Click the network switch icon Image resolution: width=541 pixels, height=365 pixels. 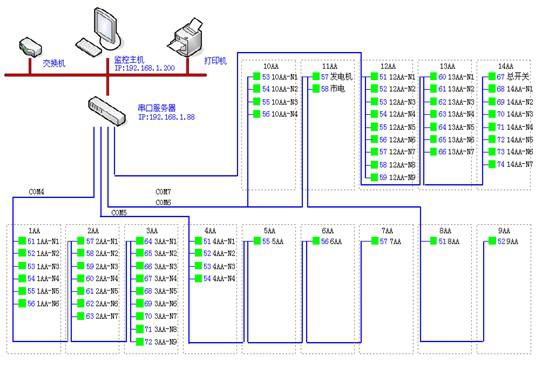[x=30, y=47]
